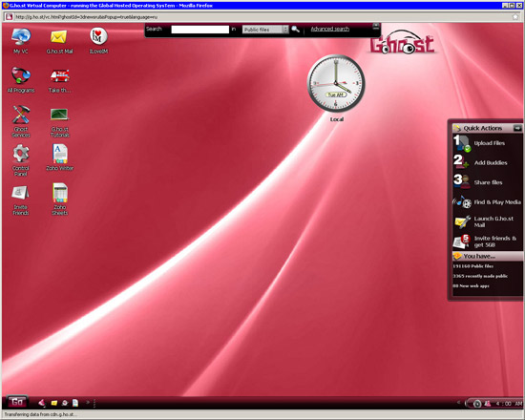The width and height of the screenshot is (525, 420).
Task: Open the Invite Friends desktop icon
Action: 20,193
